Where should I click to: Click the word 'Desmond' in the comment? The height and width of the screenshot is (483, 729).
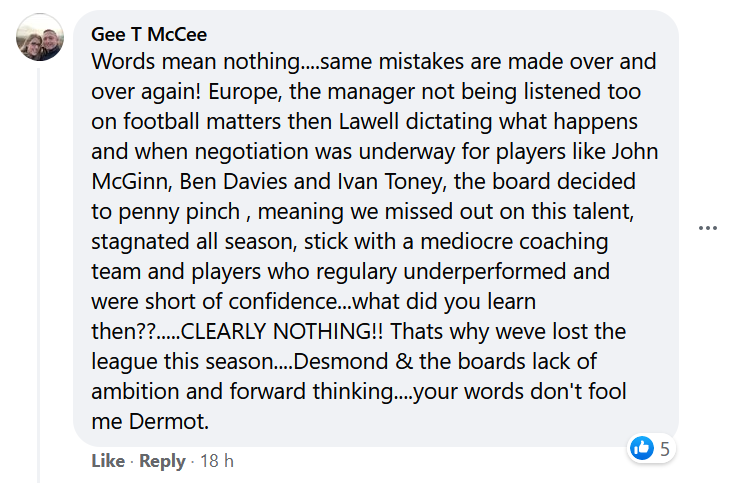point(340,362)
